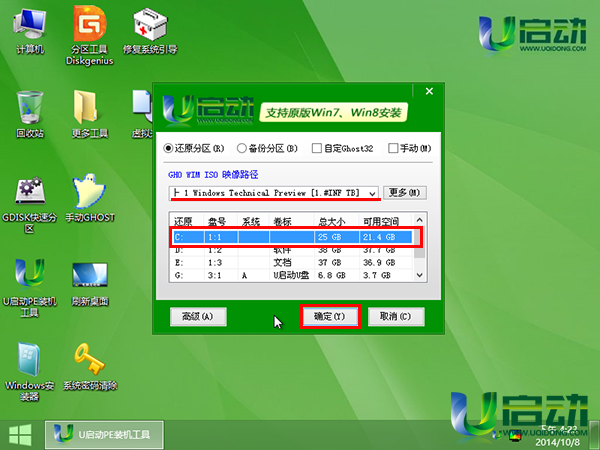The image size is (600, 450).
Task: Open the 回收站 recycle bin
Action: click(30, 114)
